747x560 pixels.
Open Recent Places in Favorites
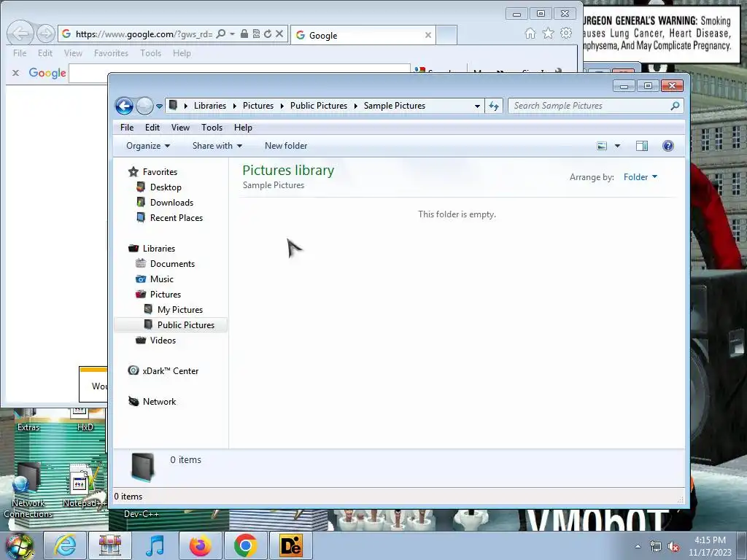[177, 217]
